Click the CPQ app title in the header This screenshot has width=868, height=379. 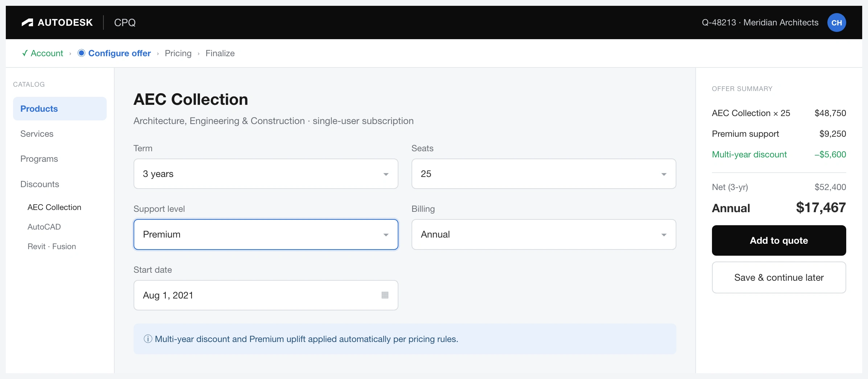tap(125, 22)
